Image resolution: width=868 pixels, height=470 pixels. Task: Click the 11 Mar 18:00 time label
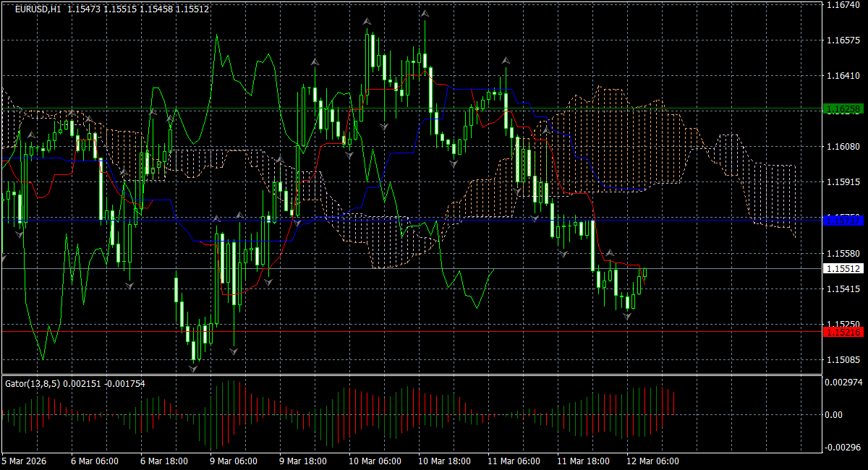pos(583,461)
